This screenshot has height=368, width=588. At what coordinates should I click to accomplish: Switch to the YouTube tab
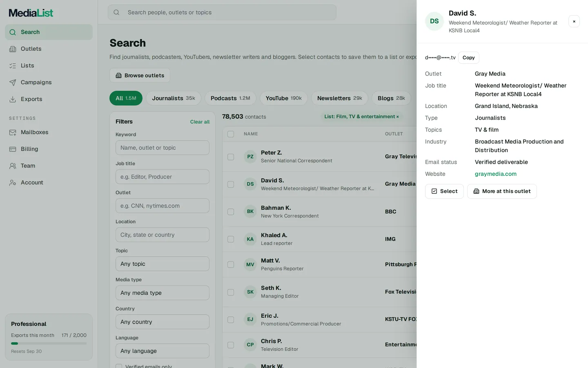[284, 98]
